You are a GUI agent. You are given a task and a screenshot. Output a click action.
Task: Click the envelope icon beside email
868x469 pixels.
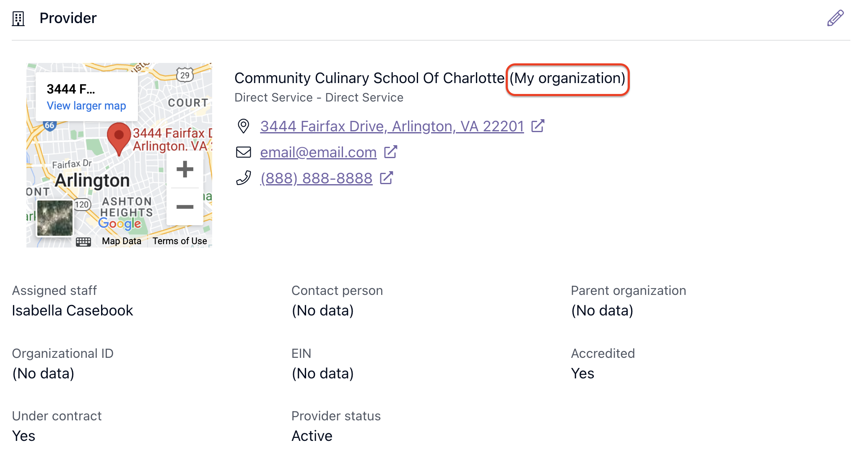(x=243, y=152)
